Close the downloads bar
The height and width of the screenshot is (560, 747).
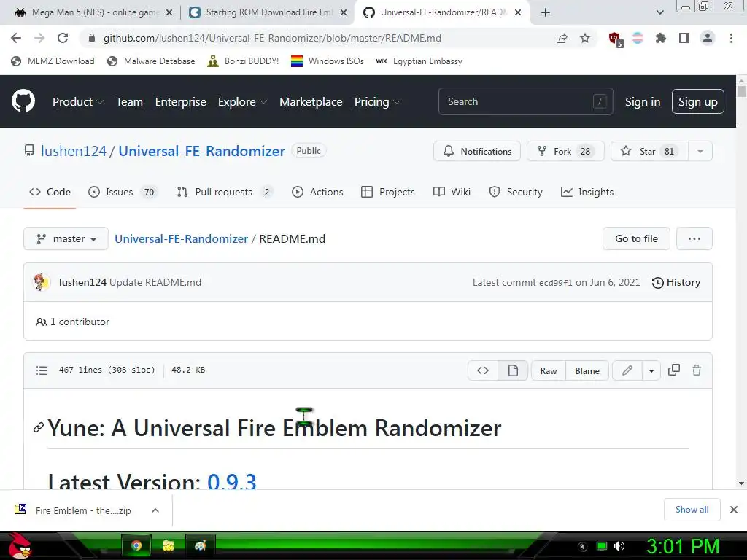(x=734, y=510)
